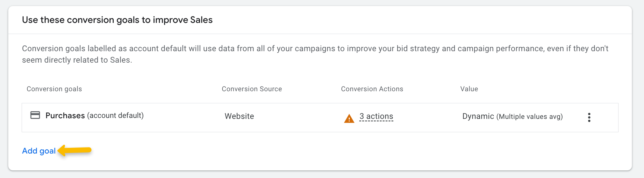Image resolution: width=644 pixels, height=178 pixels.
Task: Select the Purchases goal name
Action: [65, 115]
